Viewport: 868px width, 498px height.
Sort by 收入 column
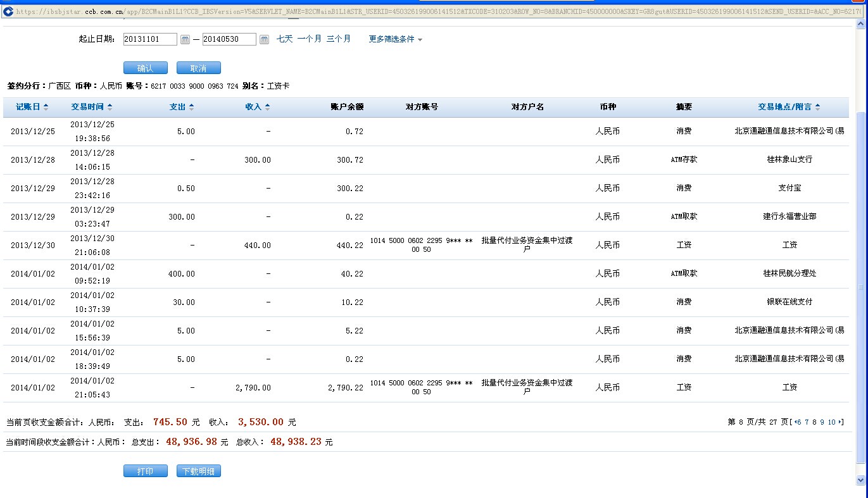click(257, 107)
